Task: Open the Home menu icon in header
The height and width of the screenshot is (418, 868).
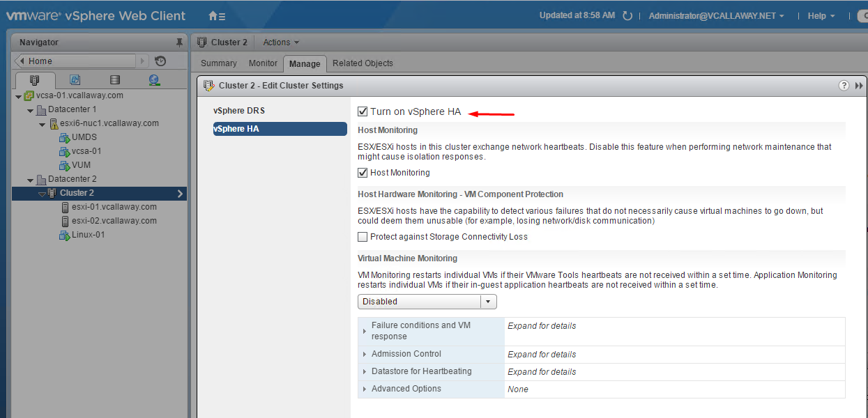Action: (217, 15)
